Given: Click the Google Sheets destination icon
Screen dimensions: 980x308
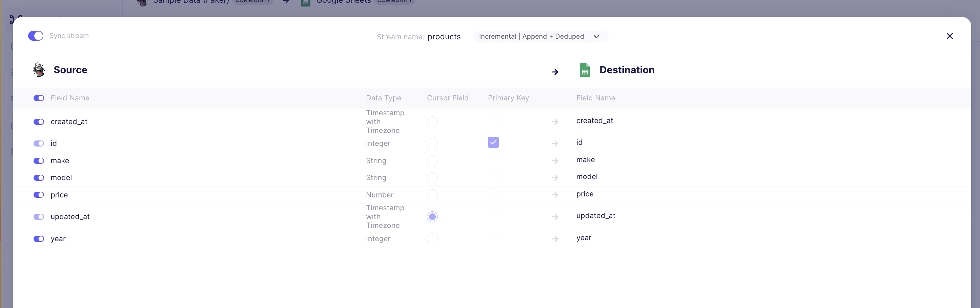Looking at the screenshot, I should pos(584,70).
